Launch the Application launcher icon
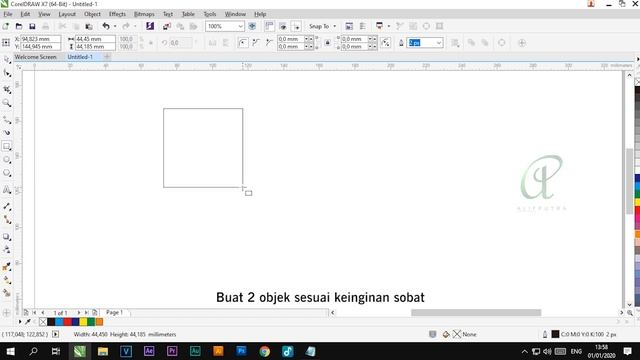This screenshot has height=360, width=640. (x=379, y=26)
